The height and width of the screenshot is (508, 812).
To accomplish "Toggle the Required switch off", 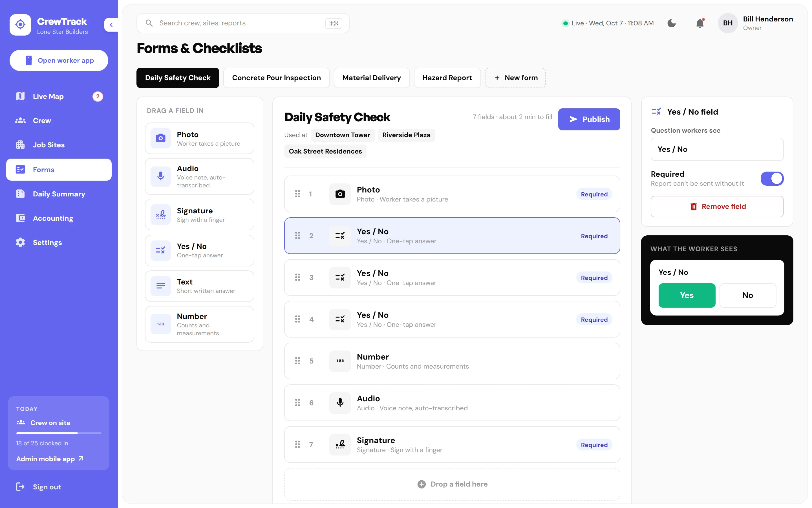I will click(772, 178).
